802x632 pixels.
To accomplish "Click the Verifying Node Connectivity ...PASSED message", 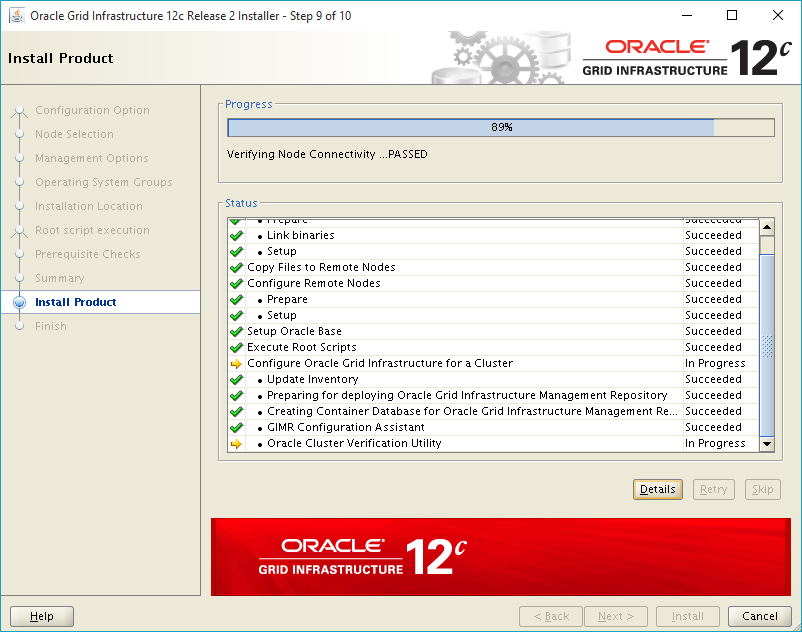I will point(327,154).
